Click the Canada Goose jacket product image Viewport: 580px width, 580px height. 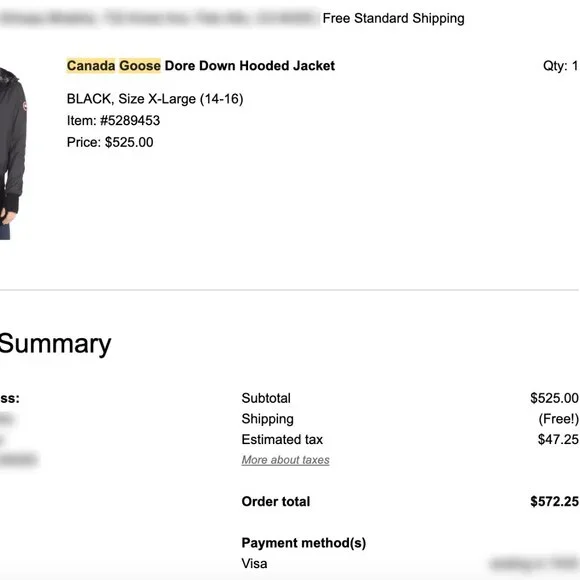(13, 153)
